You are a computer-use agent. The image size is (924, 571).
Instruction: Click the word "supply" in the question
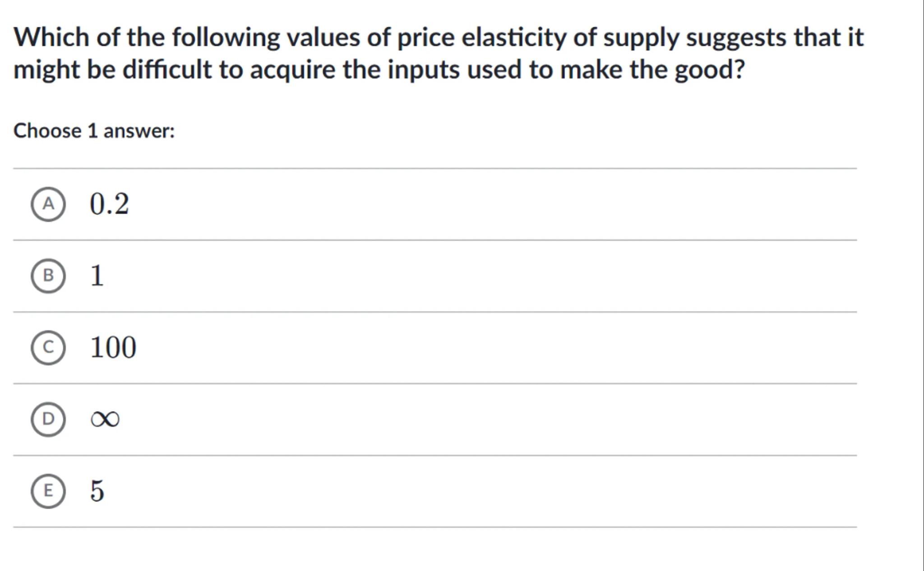coord(641,37)
